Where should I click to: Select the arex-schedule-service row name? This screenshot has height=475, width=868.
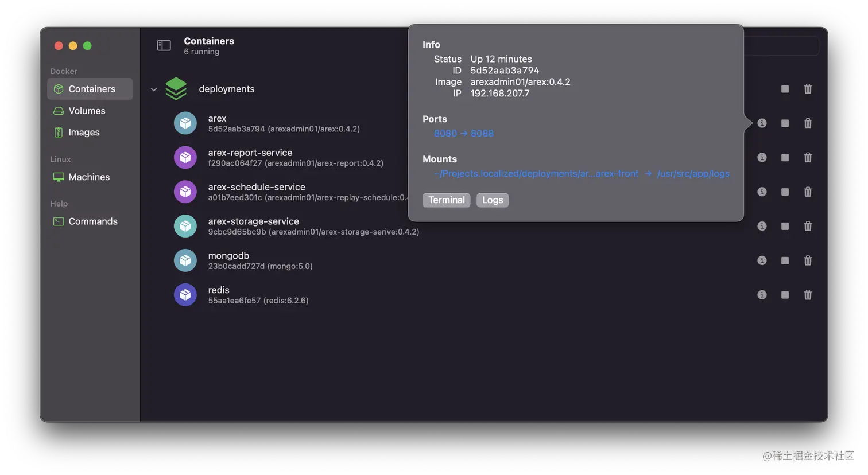click(x=257, y=187)
